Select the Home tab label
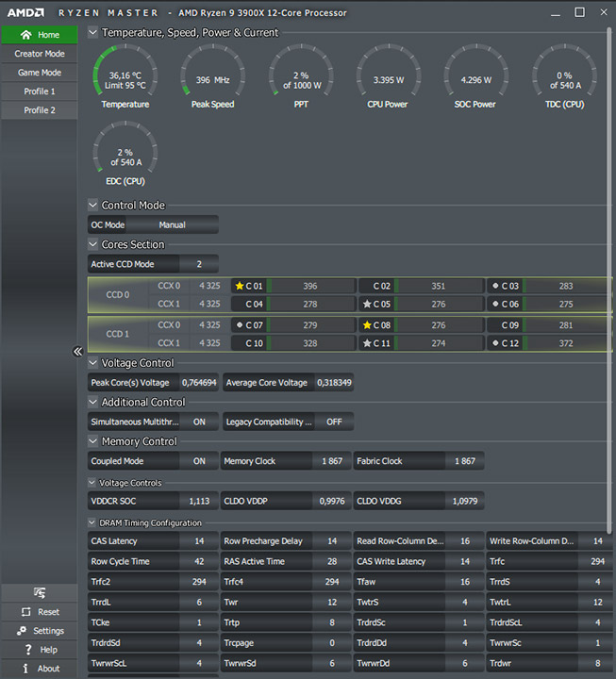Viewport: 616px width, 679px height. click(x=48, y=35)
